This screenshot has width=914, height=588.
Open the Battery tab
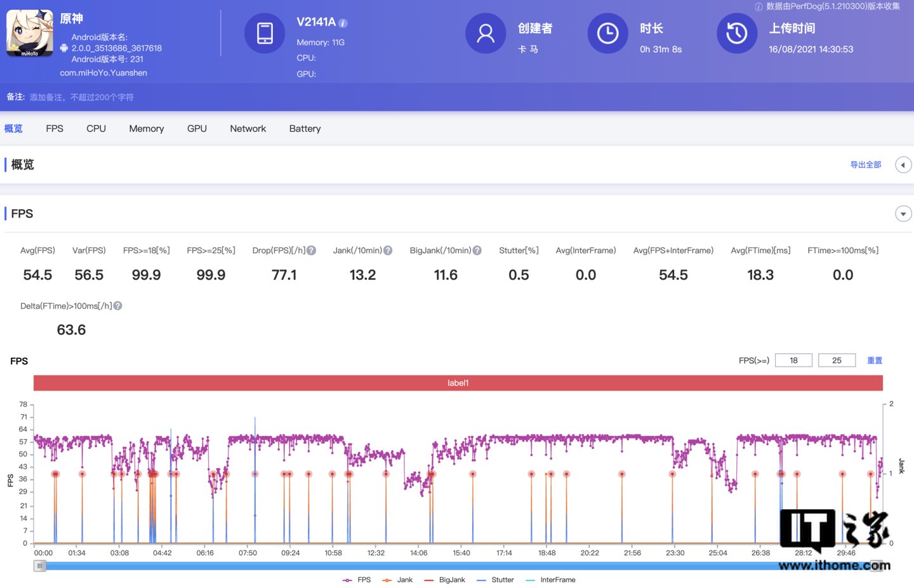[305, 128]
